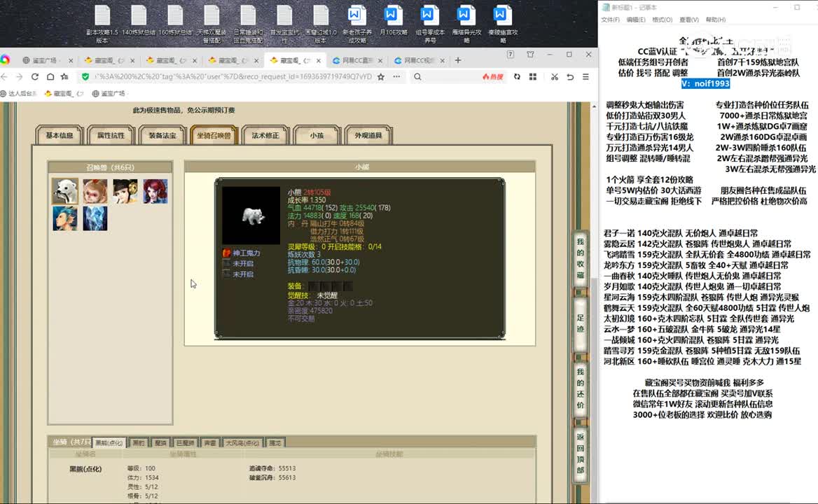Close the active 藏宝阁 browser tab
818x504 pixels.
coord(318,60)
